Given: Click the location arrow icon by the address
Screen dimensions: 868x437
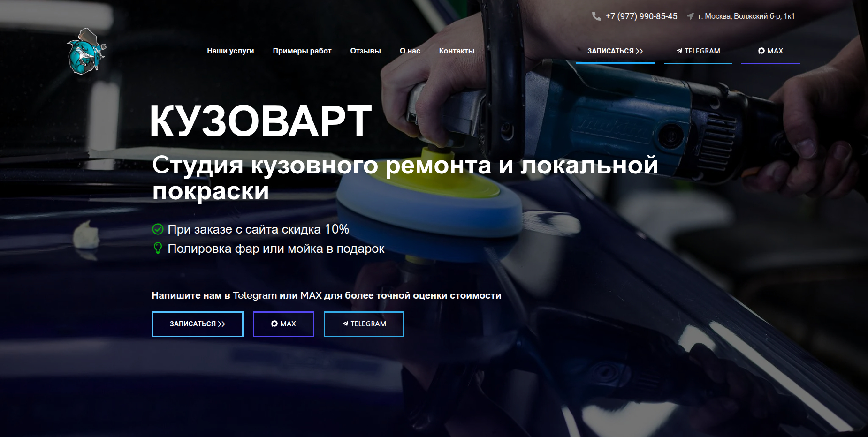Looking at the screenshot, I should tap(690, 16).
